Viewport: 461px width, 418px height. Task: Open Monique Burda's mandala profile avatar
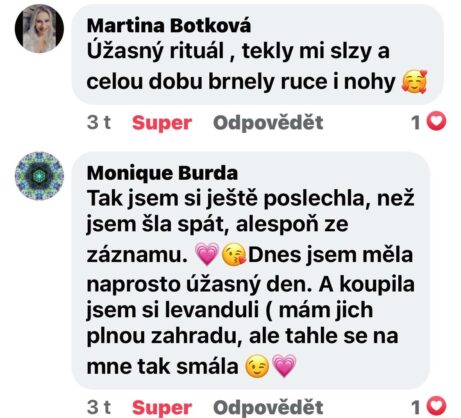click(39, 176)
